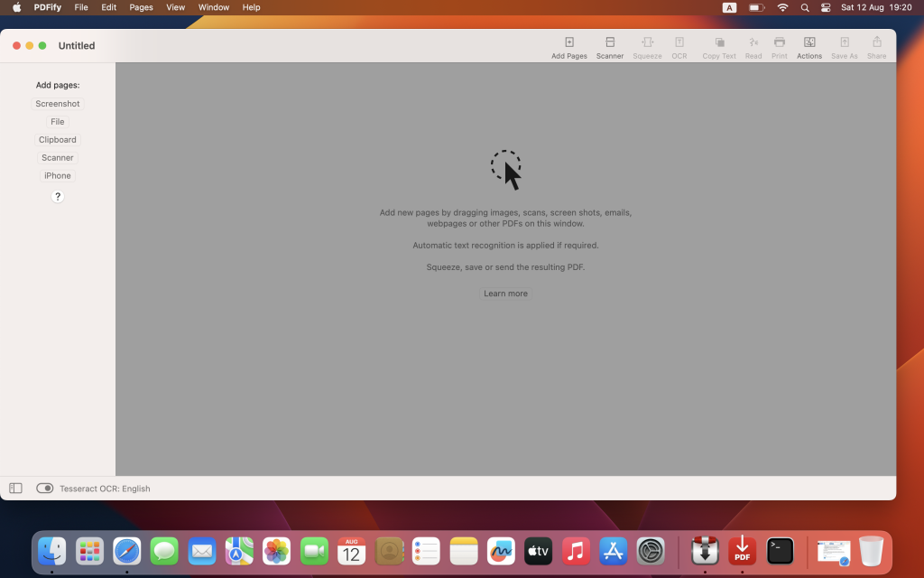This screenshot has height=578, width=924.
Task: Open Spotlight search in menu bar
Action: tap(804, 7)
